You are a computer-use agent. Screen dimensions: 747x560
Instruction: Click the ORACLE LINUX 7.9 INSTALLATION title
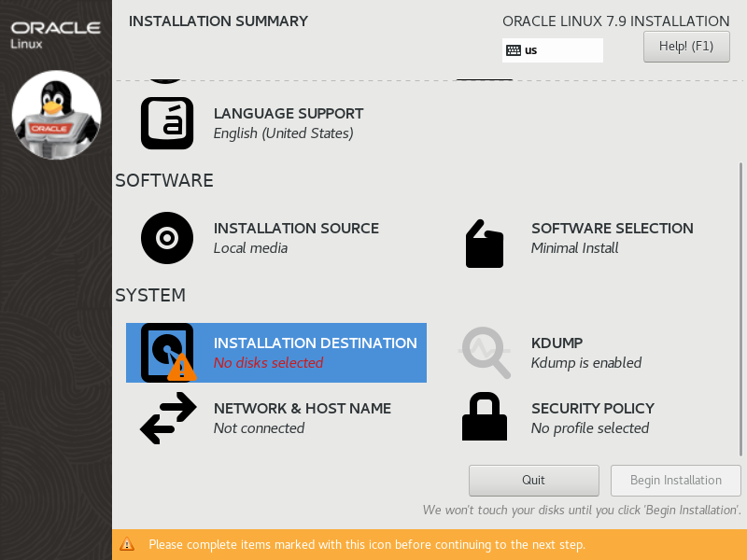tap(616, 21)
